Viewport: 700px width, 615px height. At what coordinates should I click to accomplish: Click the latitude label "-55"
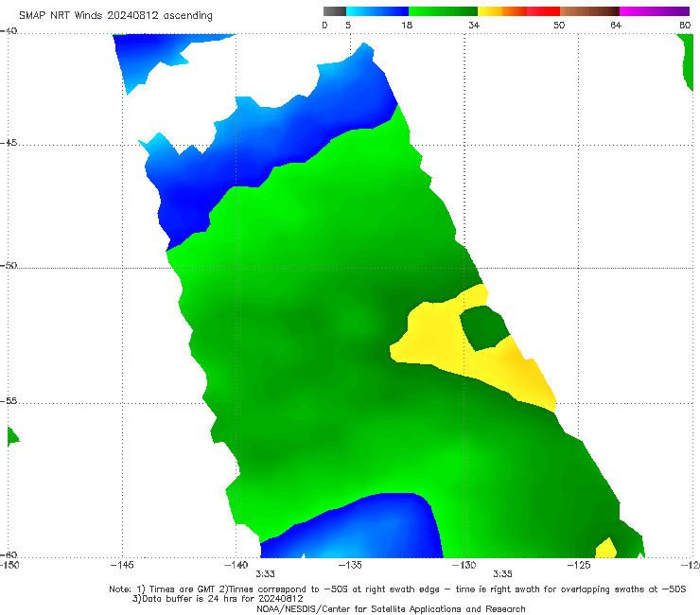[9, 401]
